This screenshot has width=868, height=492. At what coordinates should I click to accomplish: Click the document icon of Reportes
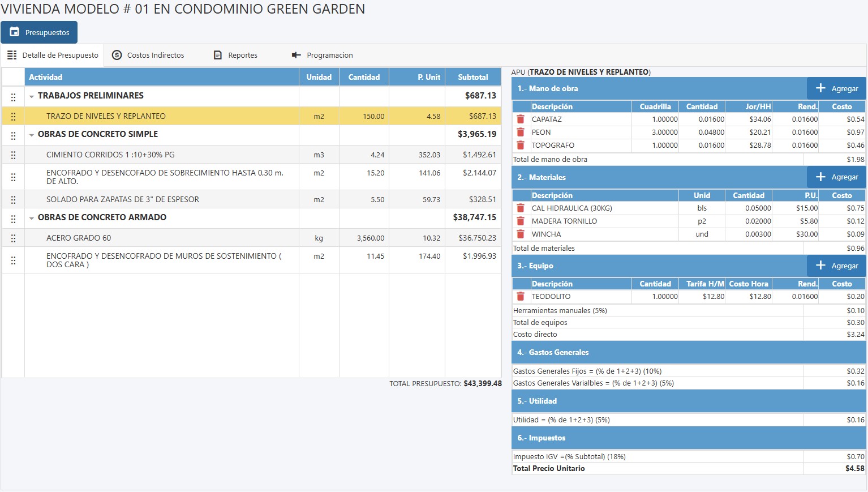pos(218,55)
